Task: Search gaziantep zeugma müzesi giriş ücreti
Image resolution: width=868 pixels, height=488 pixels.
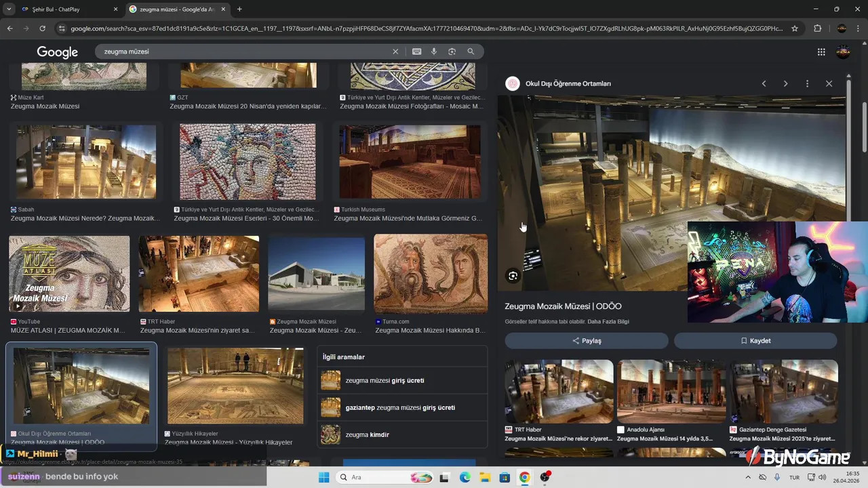Action: pos(402,407)
